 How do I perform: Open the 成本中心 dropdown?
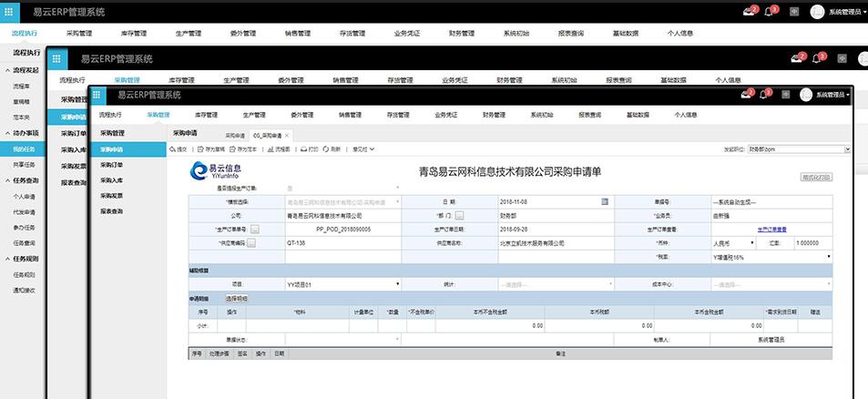coord(771,284)
